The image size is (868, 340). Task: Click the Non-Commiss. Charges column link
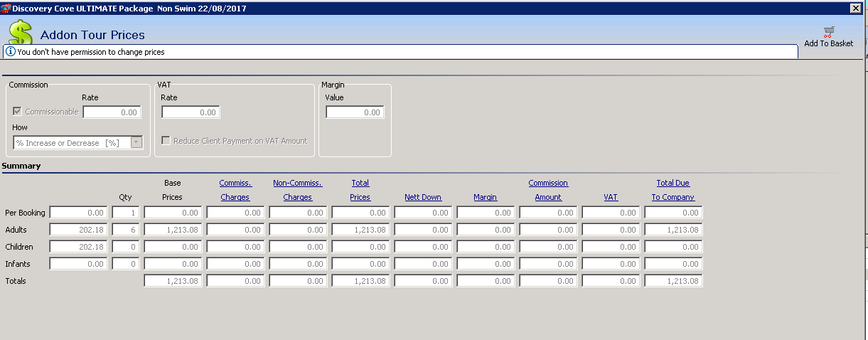click(298, 190)
